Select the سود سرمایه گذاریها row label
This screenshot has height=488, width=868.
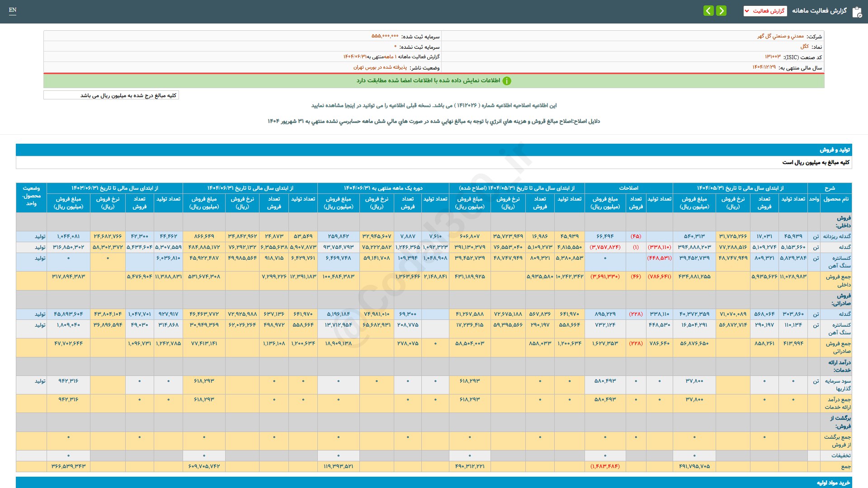tap(838, 385)
